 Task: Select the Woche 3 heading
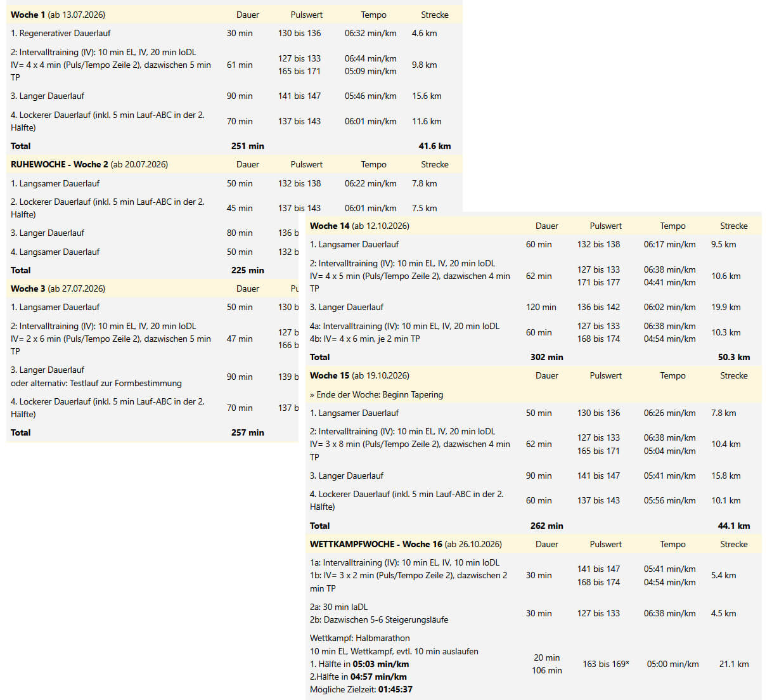tap(58, 288)
